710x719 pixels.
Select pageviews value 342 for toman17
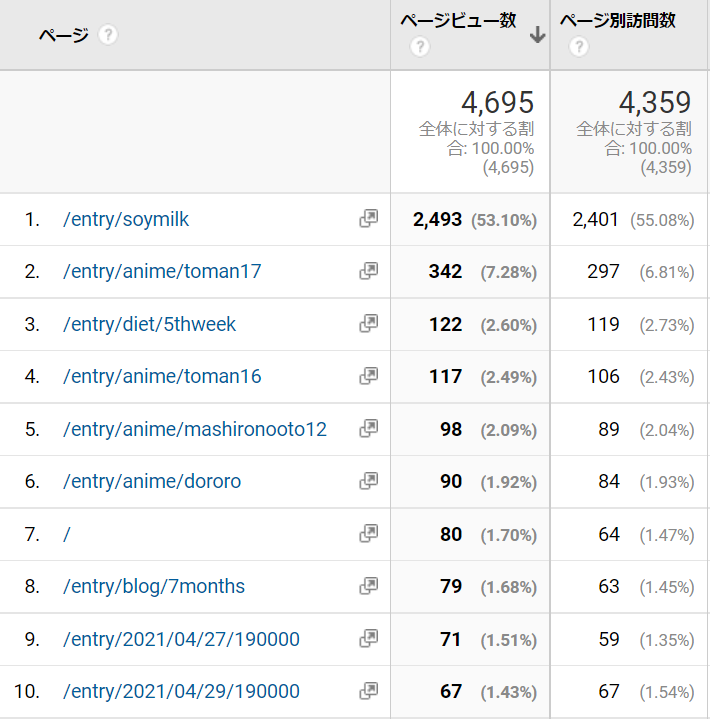click(x=445, y=271)
